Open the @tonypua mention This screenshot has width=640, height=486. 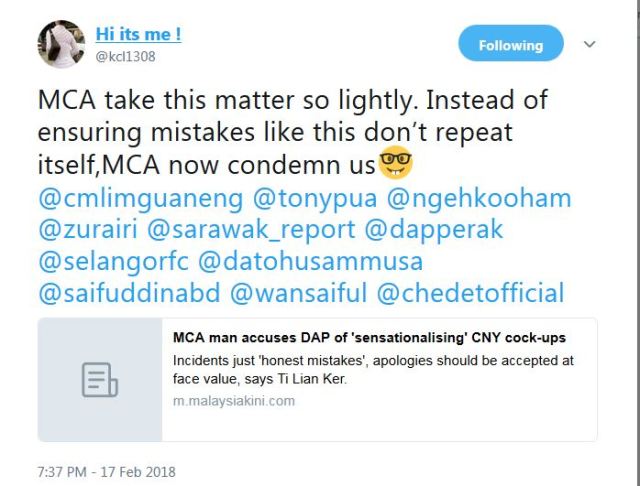317,198
